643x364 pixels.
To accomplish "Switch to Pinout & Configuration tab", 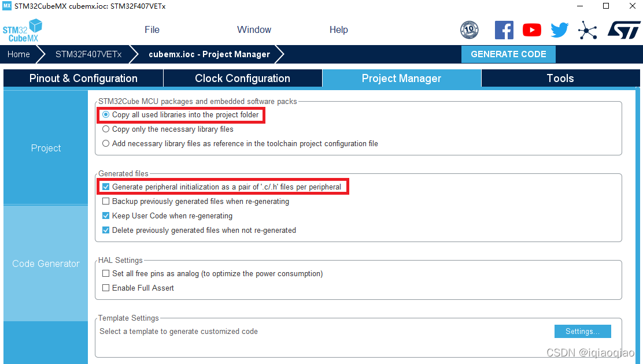I will pyautogui.click(x=83, y=79).
